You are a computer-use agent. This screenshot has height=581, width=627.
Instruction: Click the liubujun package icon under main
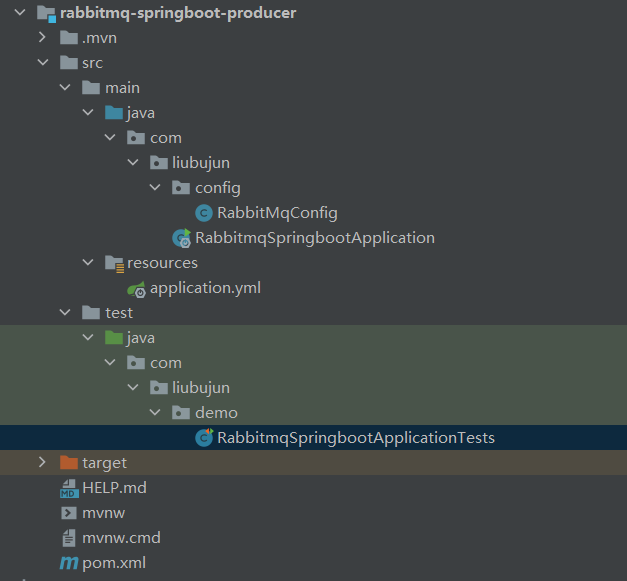(159, 163)
